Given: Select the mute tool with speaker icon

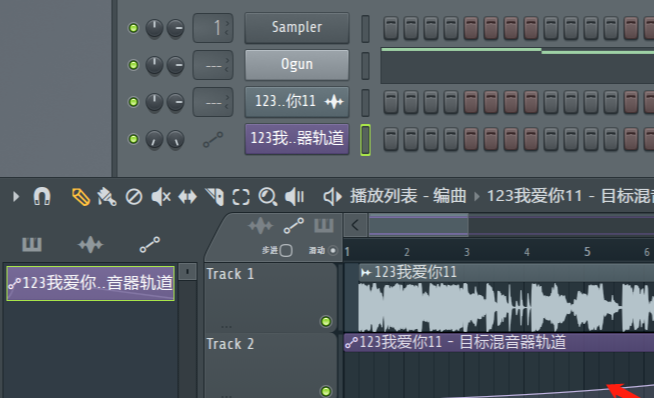Looking at the screenshot, I should click(161, 196).
